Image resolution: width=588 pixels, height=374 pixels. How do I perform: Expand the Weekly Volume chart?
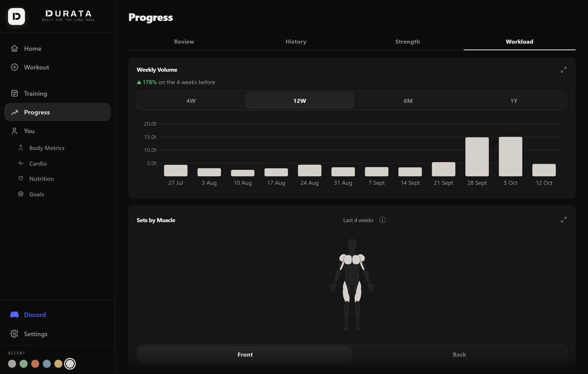(x=563, y=70)
